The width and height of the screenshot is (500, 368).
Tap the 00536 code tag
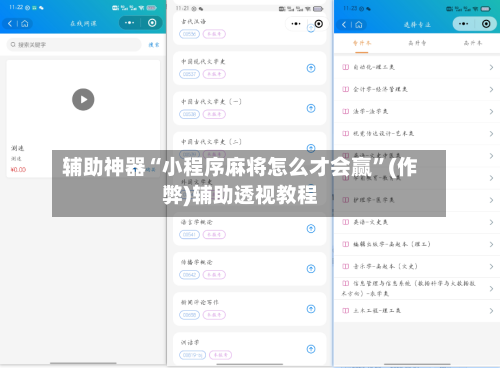coord(189,34)
